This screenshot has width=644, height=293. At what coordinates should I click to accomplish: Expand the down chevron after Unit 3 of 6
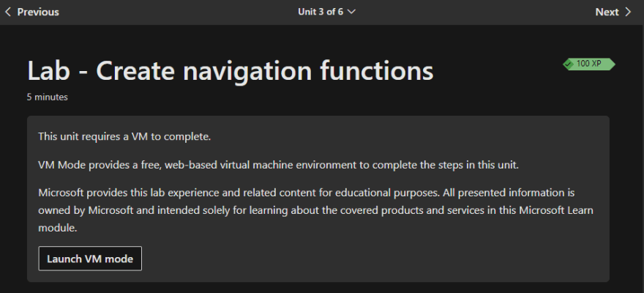coord(351,12)
